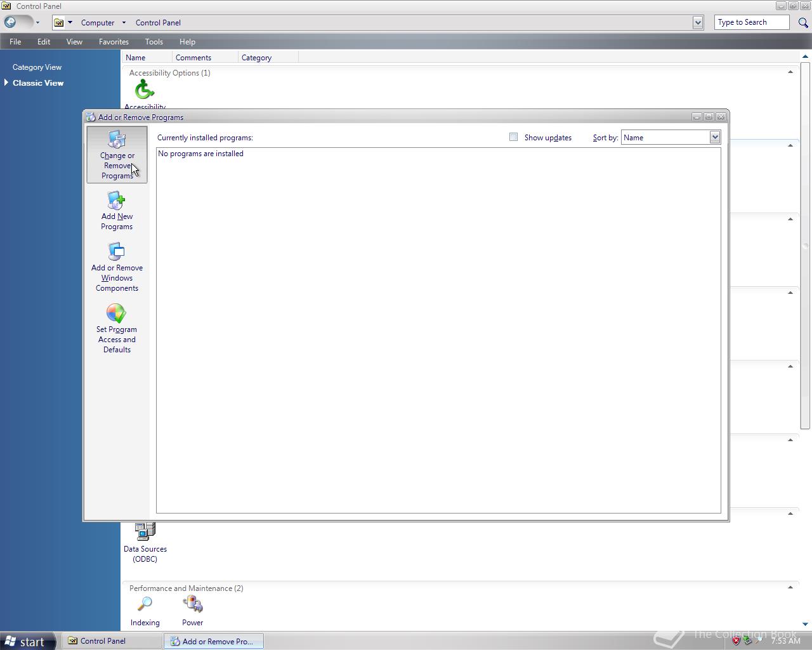The width and height of the screenshot is (812, 650).
Task: Collapse the Performance and Maintenance group
Action: [790, 588]
